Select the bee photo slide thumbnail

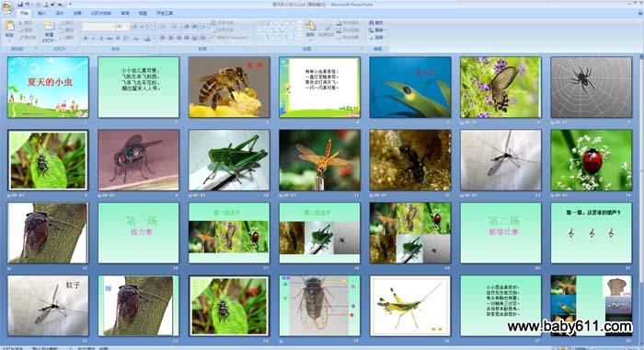click(229, 87)
